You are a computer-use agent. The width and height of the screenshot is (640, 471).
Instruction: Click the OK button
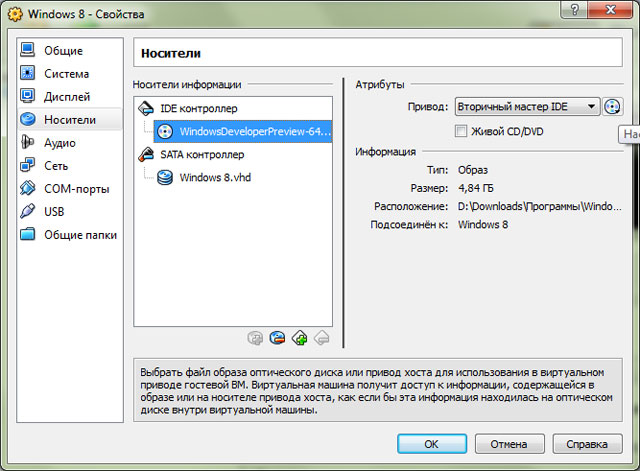pos(432,444)
